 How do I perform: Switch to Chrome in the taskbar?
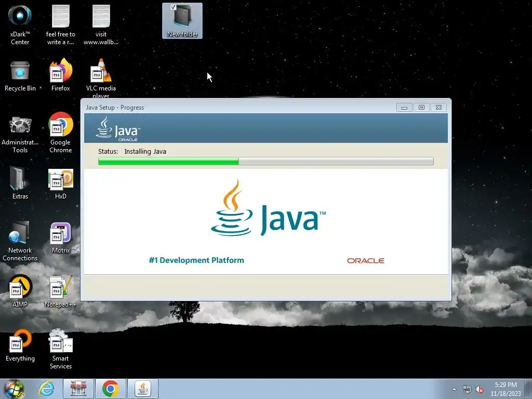(x=110, y=389)
